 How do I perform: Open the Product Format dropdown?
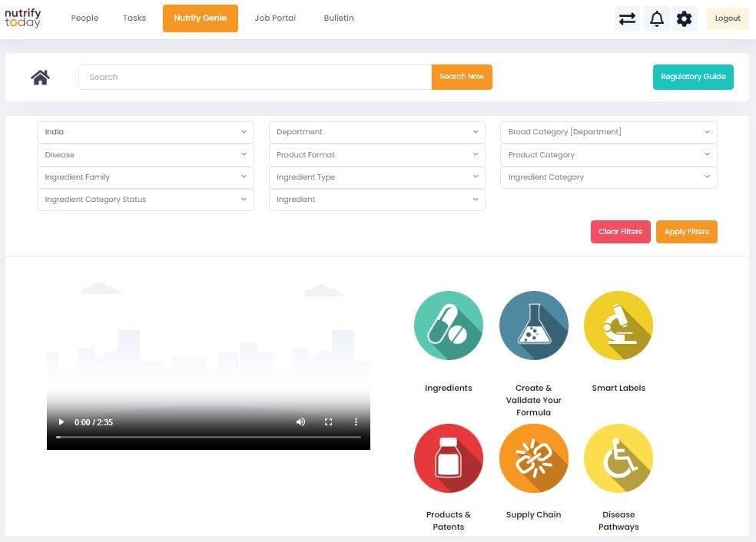(376, 154)
